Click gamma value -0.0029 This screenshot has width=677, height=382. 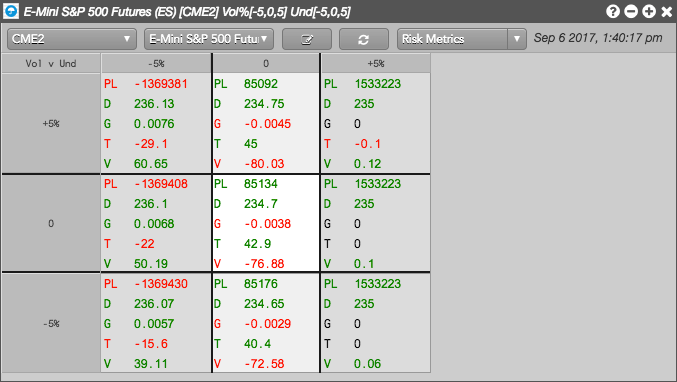pos(268,324)
